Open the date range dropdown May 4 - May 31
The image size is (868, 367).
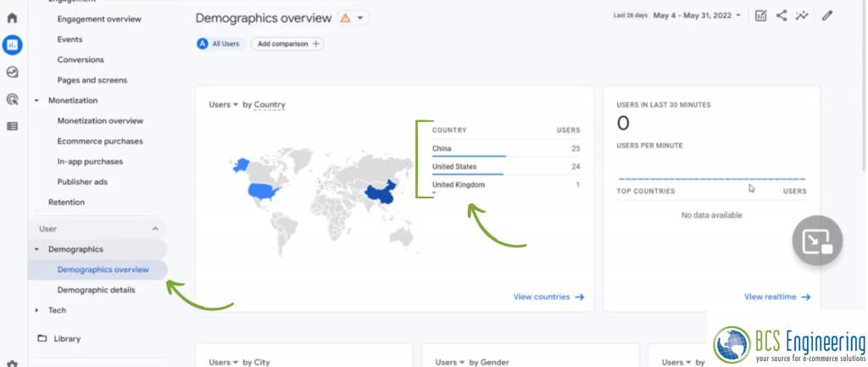[x=697, y=15]
